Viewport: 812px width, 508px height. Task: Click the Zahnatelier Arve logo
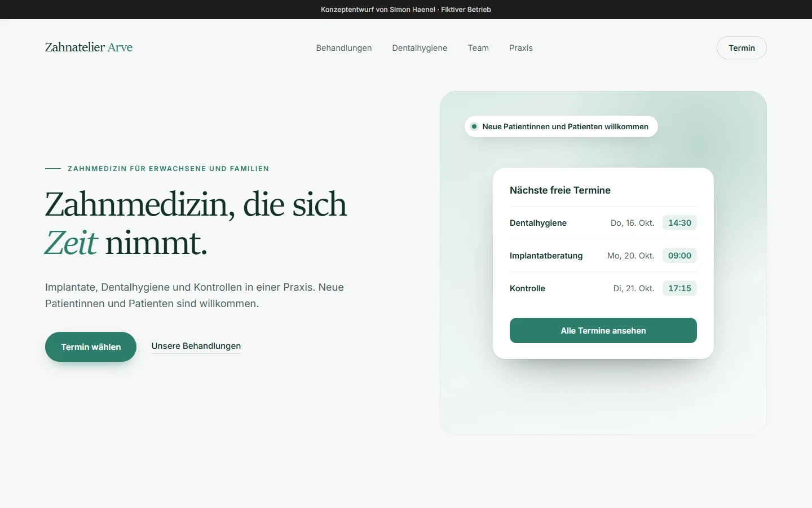pos(89,47)
